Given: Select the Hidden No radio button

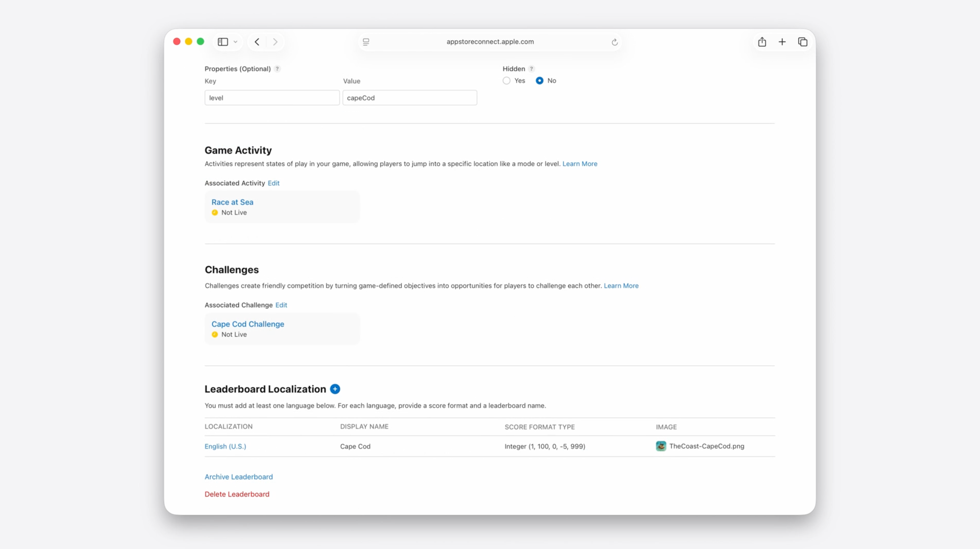Looking at the screenshot, I should [539, 81].
